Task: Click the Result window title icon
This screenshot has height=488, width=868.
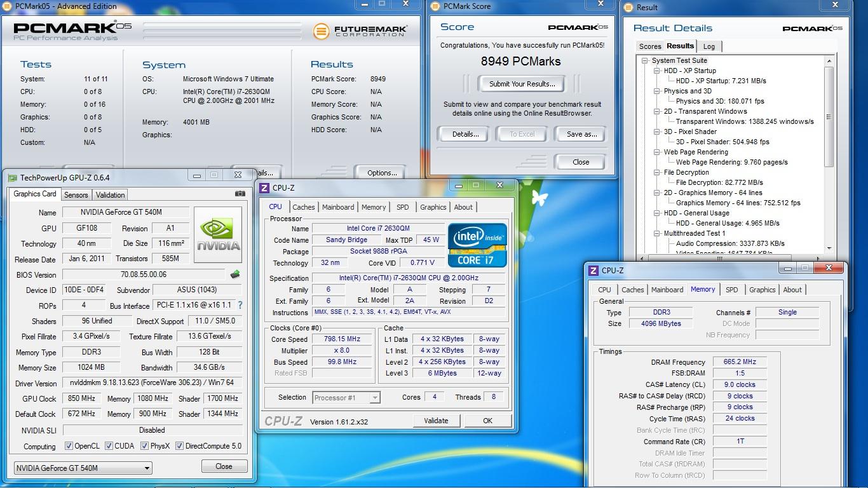Action: pos(628,8)
